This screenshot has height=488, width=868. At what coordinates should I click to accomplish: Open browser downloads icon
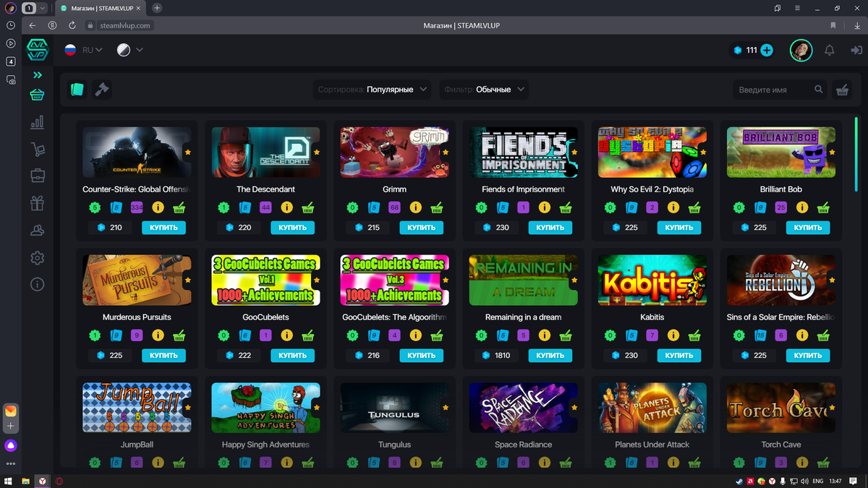(x=856, y=25)
